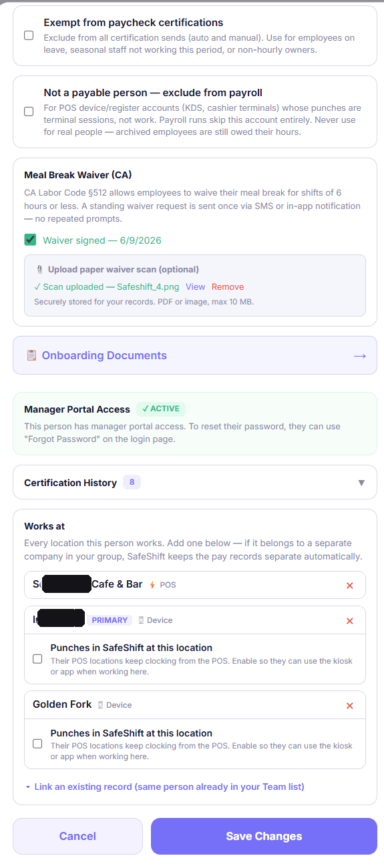Image resolution: width=384 pixels, height=868 pixels.
Task: Click the Upload paper waiver scan label
Action: [x=123, y=270]
